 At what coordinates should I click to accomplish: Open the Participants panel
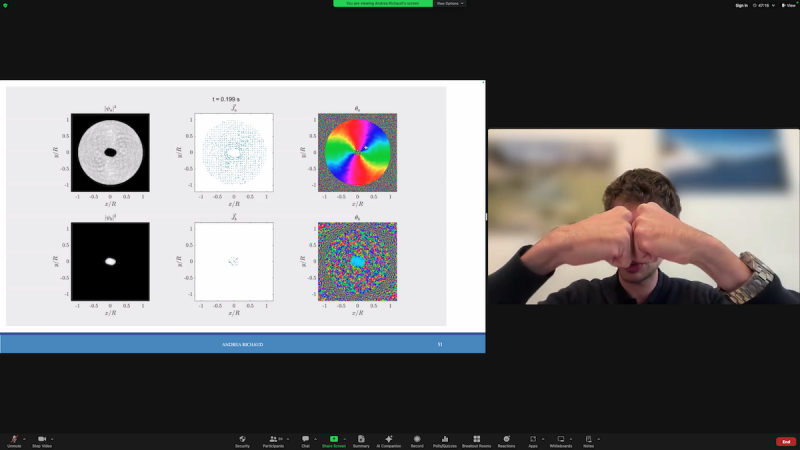click(x=273, y=439)
